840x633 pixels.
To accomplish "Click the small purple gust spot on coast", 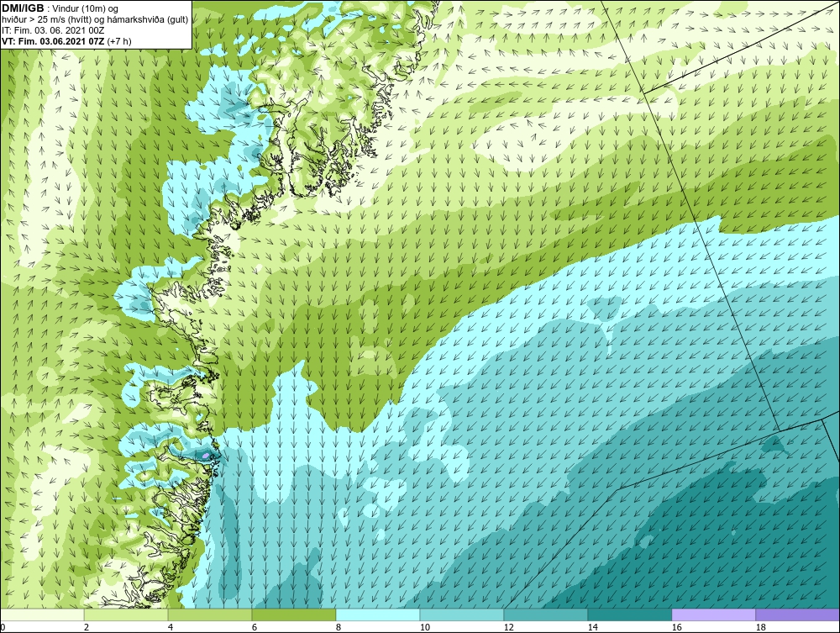I will (205, 456).
